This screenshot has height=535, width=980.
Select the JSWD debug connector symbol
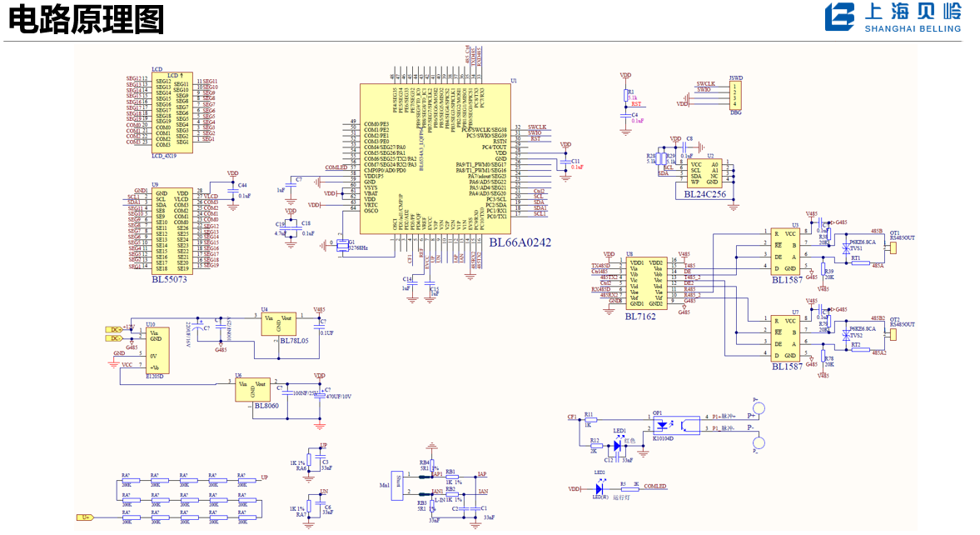pos(736,96)
